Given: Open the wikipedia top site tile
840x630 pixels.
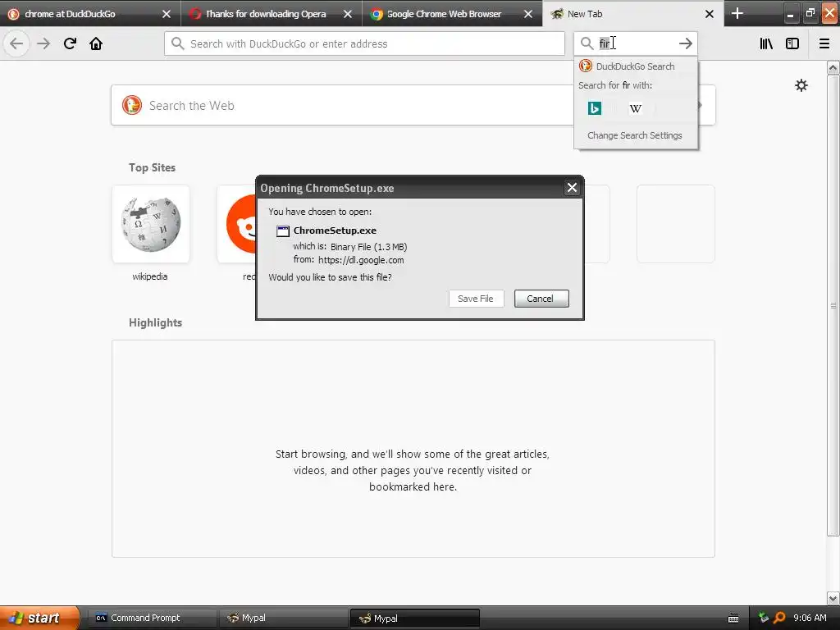Looking at the screenshot, I should pos(151,224).
